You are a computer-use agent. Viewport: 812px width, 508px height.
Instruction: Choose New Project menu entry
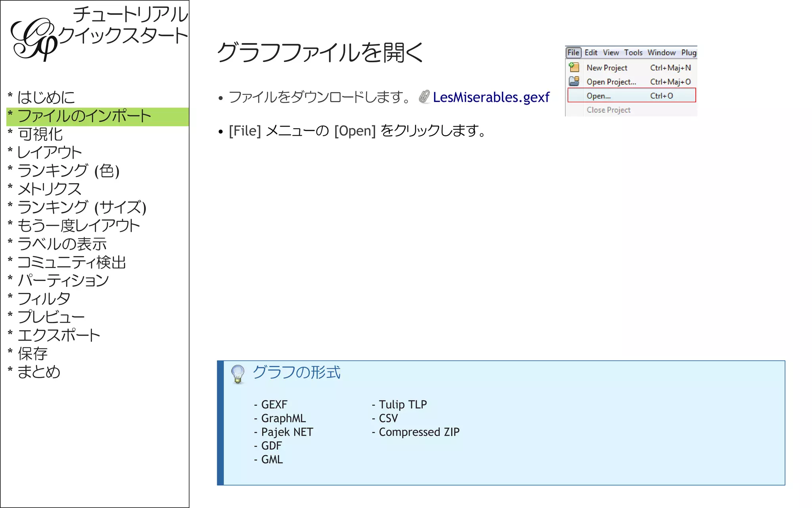607,68
